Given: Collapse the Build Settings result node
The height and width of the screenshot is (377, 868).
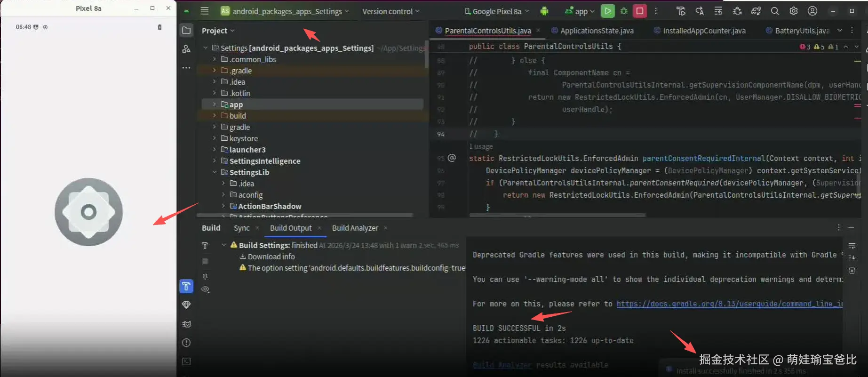Looking at the screenshot, I should click(224, 245).
